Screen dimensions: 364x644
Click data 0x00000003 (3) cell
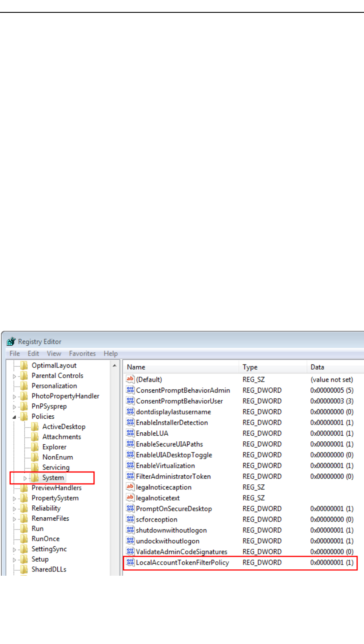coord(332,401)
